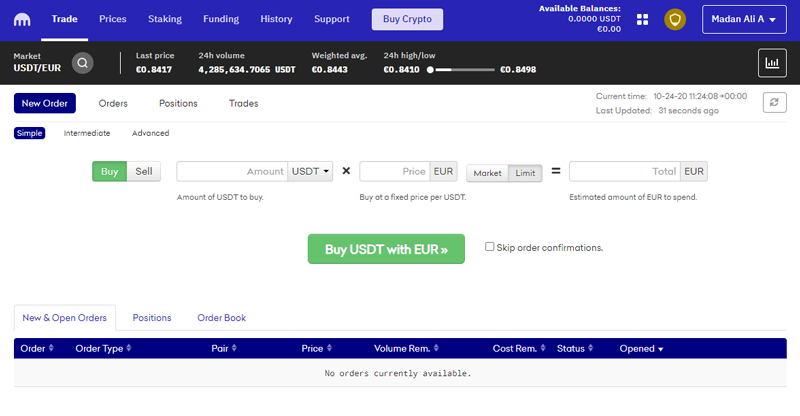The height and width of the screenshot is (416, 800).
Task: Open the apps grid icon
Action: click(x=642, y=19)
